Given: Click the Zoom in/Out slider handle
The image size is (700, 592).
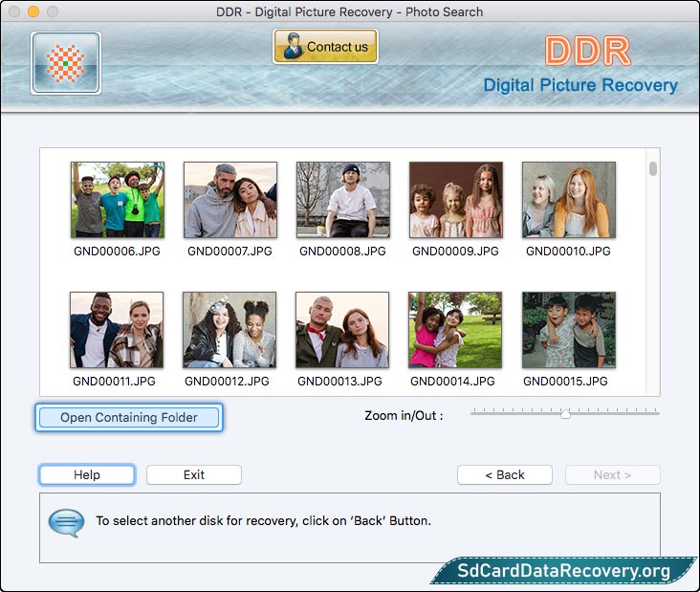Looking at the screenshot, I should click(x=565, y=414).
